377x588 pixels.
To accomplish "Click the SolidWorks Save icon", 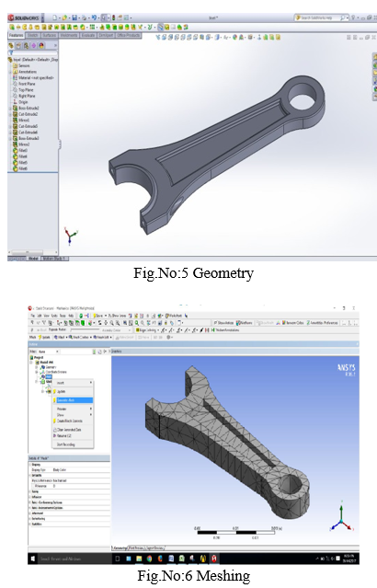I will pos(74,17).
